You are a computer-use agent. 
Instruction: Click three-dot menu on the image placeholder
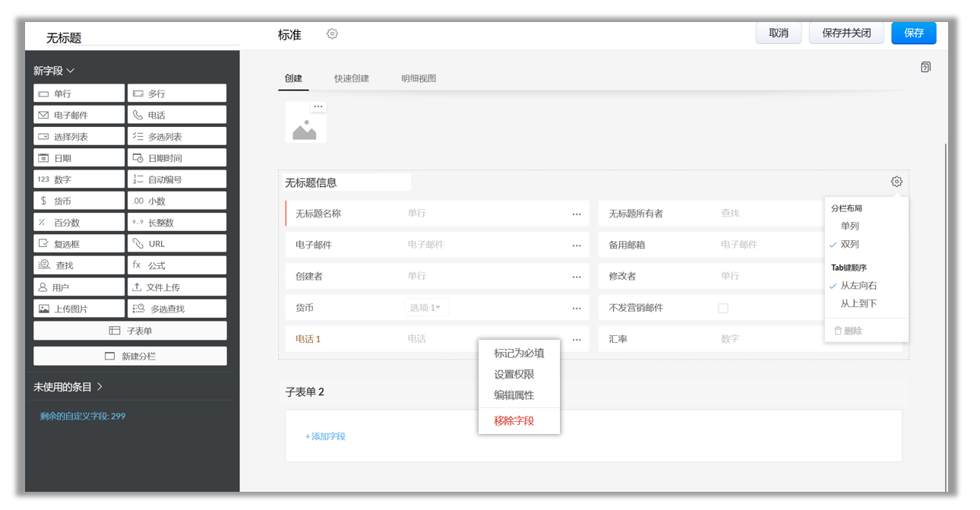tap(318, 106)
